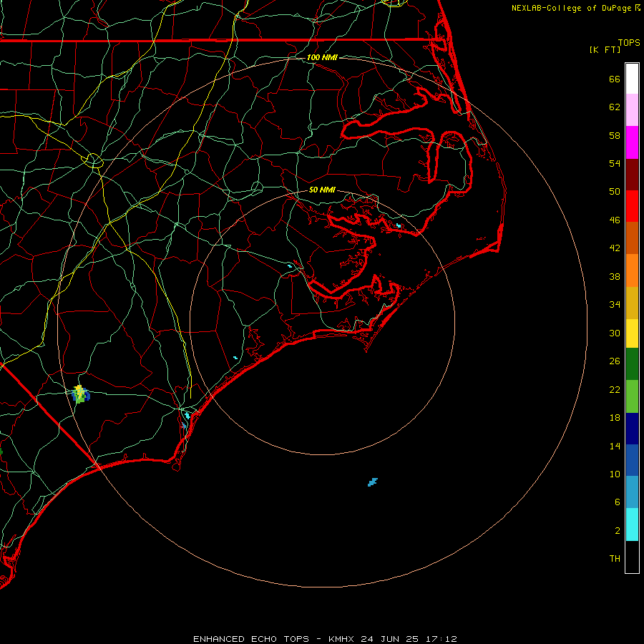Click the '2' legend value
Image resolution: width=644 pixels, height=644 pixels.
click(618, 531)
